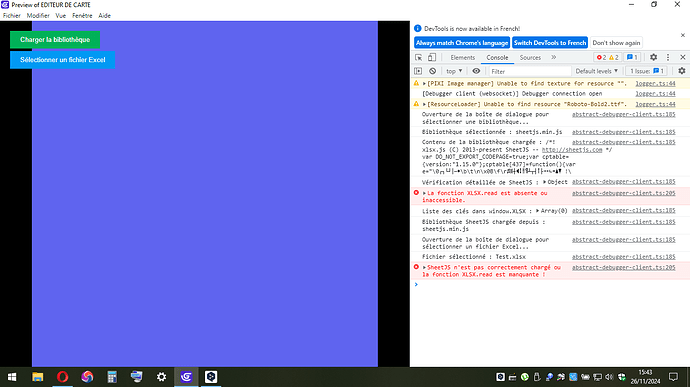Open the Fenêtre menu
The height and width of the screenshot is (387, 690).
click(x=82, y=15)
